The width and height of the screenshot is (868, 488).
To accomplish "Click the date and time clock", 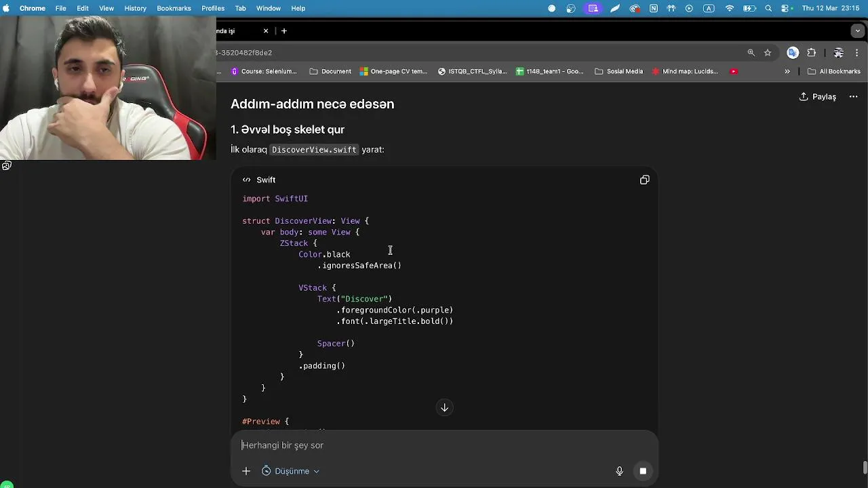I will tap(831, 8).
